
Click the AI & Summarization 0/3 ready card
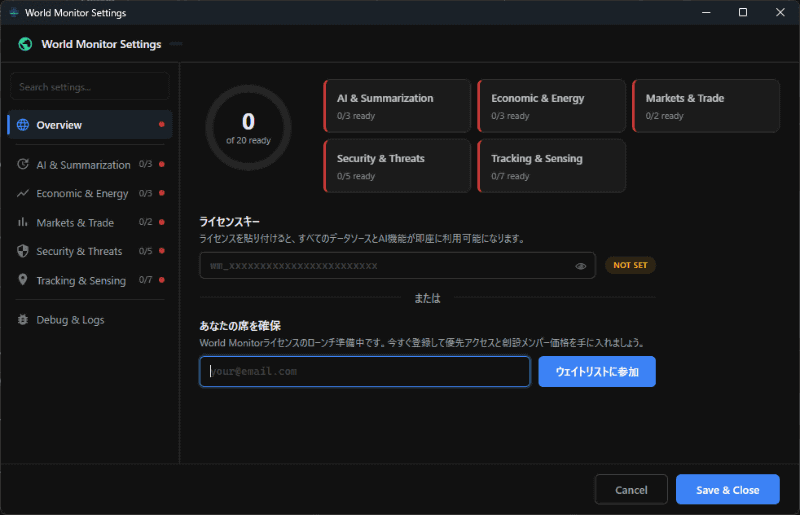[x=397, y=106]
